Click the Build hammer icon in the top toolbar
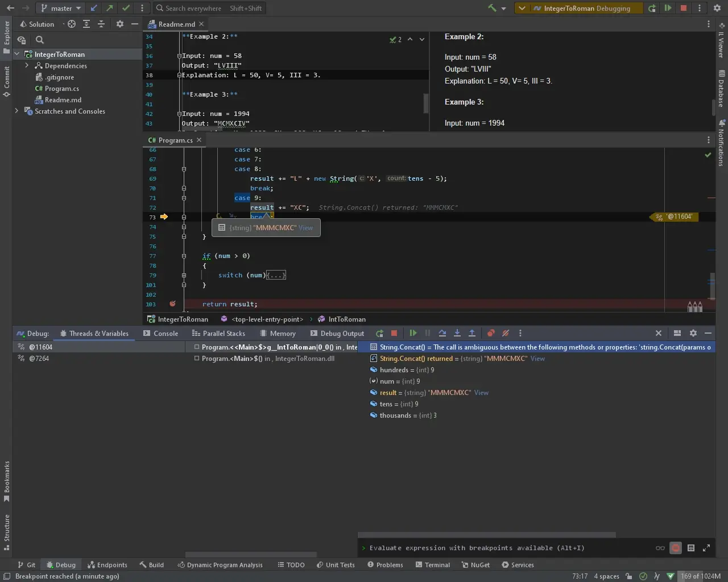This screenshot has height=582, width=728. click(x=492, y=8)
